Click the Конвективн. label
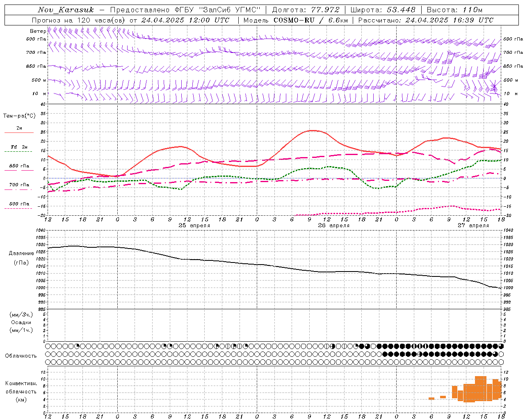The width and height of the screenshot is (525, 420). coord(21,383)
